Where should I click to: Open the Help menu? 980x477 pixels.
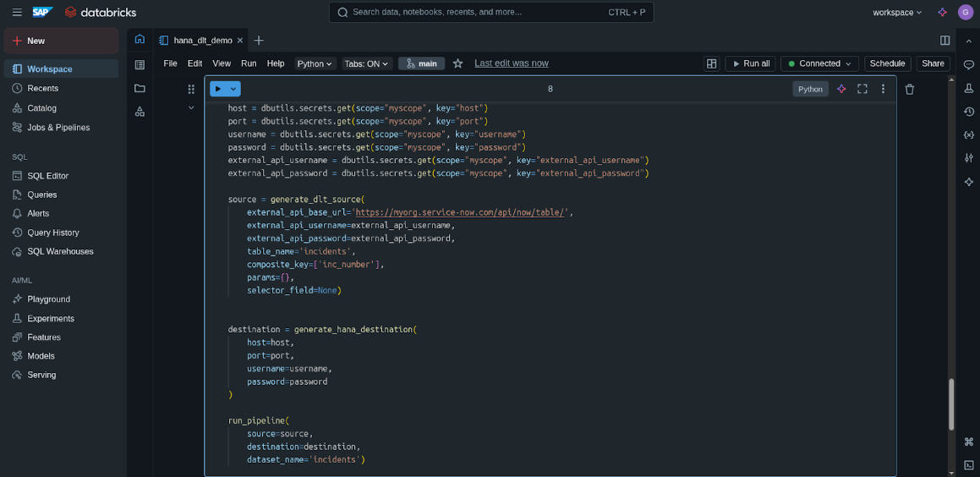pyautogui.click(x=276, y=63)
